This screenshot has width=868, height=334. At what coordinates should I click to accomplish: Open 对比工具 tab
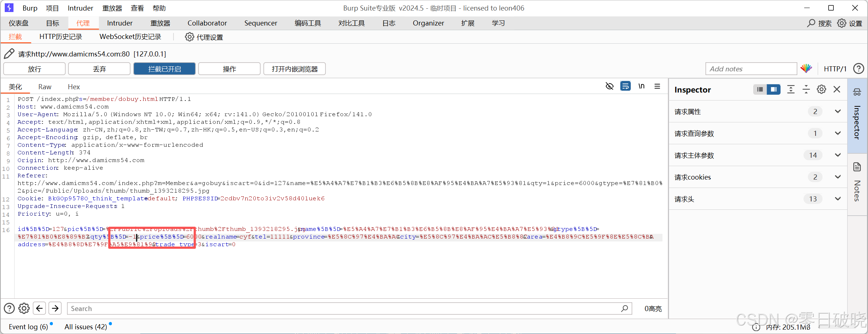pyautogui.click(x=351, y=23)
